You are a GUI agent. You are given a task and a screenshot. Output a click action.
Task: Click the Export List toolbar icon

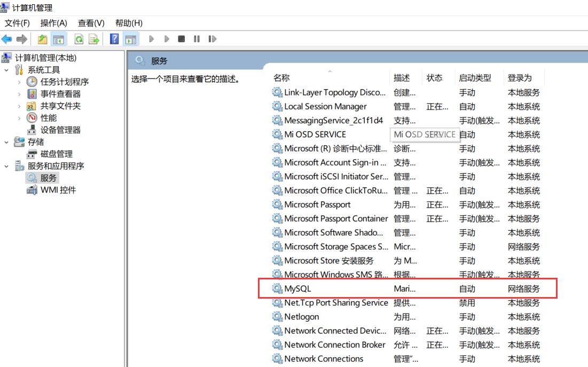[x=94, y=38]
